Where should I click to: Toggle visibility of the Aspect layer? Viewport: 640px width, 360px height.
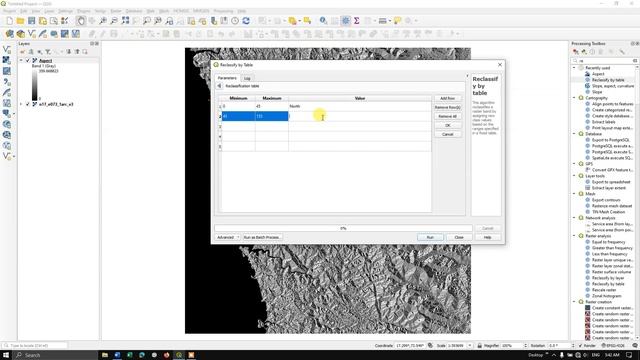[28, 60]
